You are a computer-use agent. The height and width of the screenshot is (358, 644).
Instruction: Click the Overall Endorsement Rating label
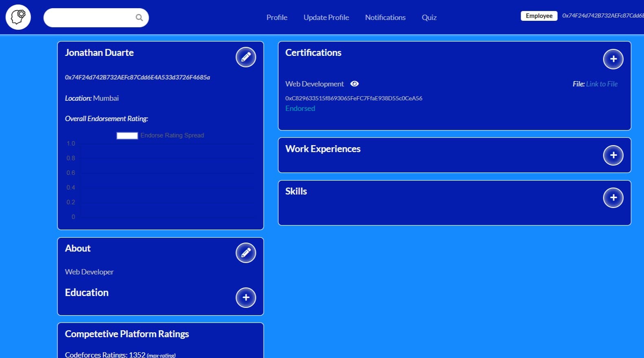tap(107, 119)
